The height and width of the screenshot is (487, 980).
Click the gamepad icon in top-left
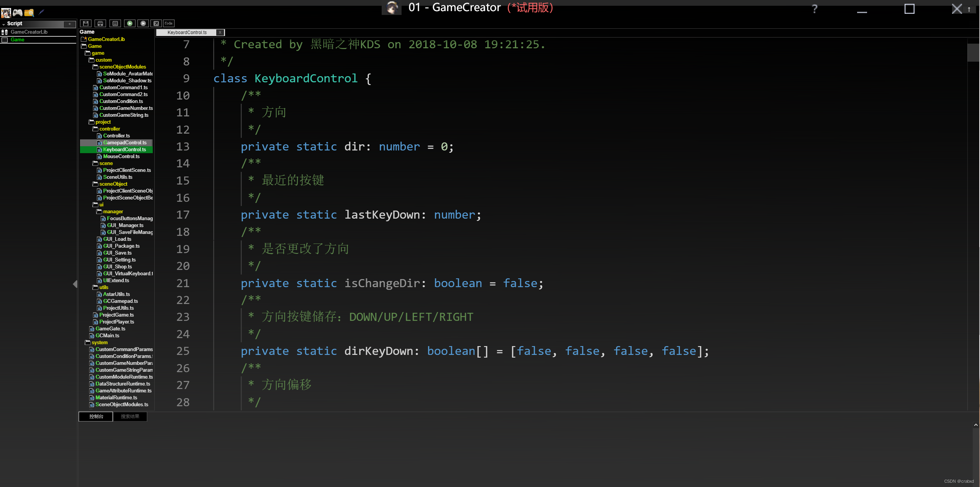coord(18,13)
